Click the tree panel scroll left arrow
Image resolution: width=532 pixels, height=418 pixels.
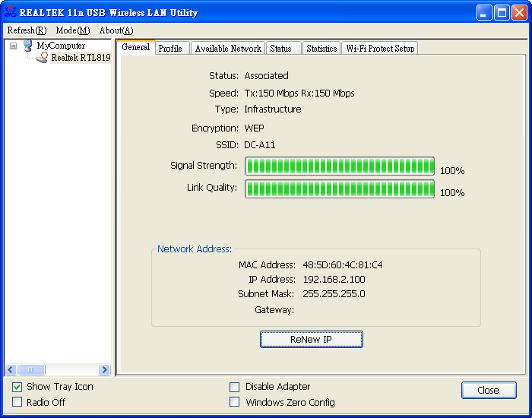pos(11,369)
